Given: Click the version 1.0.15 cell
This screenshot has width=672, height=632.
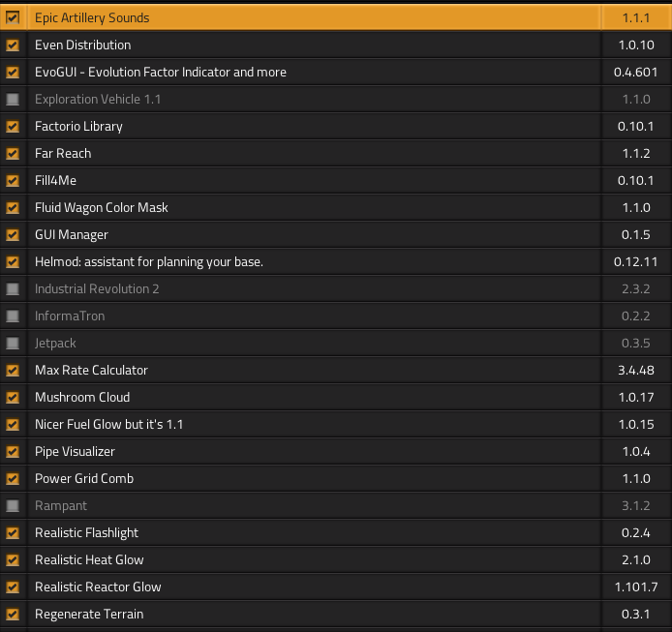Looking at the screenshot, I should point(636,424).
